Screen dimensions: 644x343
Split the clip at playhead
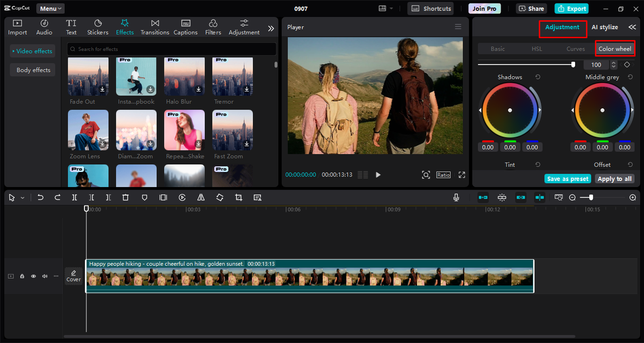point(74,198)
